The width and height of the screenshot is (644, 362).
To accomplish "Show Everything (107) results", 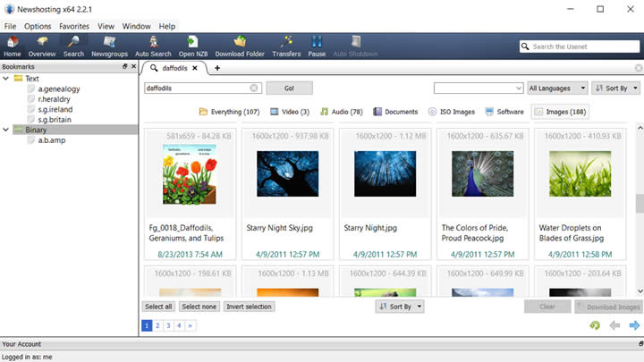I will (x=229, y=112).
